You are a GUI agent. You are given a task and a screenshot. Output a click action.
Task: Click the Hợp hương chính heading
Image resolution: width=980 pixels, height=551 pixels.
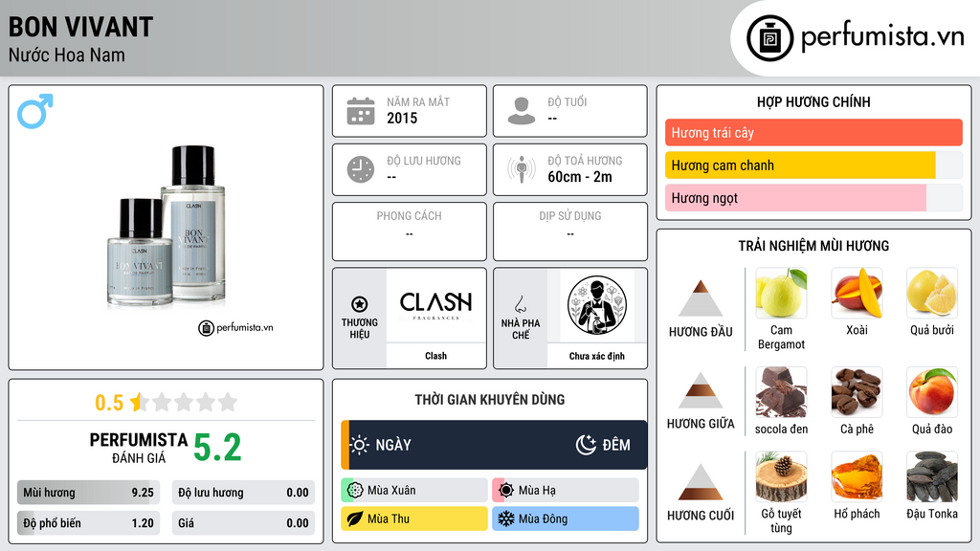click(x=813, y=101)
